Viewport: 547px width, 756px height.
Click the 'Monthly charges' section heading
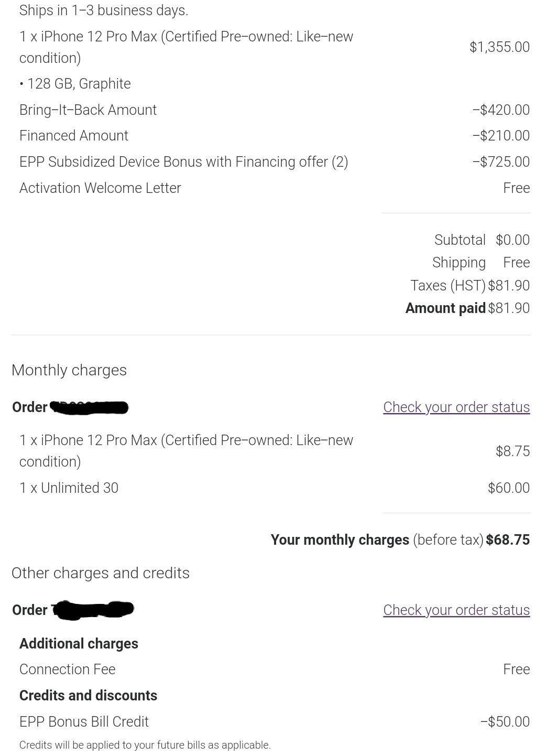(69, 370)
